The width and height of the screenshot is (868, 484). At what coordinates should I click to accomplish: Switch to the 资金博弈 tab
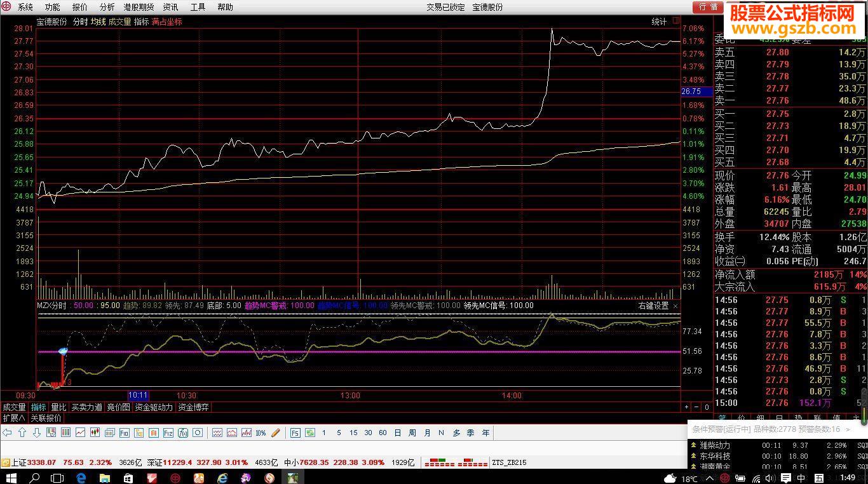click(194, 407)
